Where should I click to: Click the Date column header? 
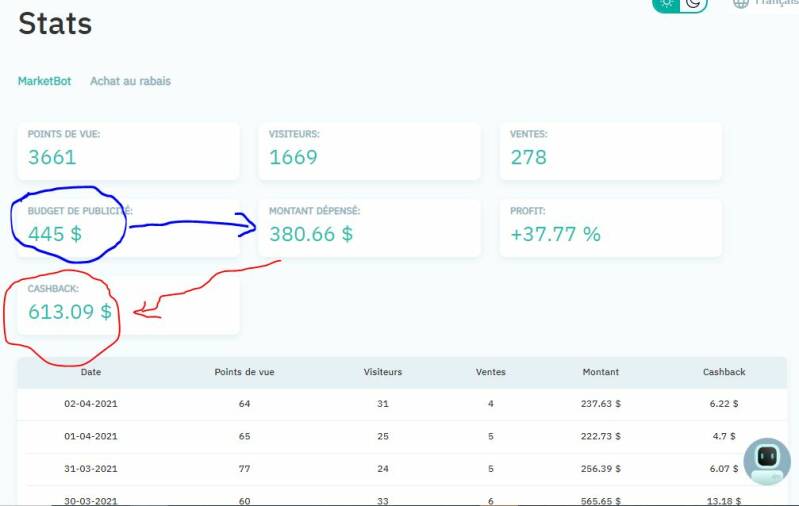[91, 372]
